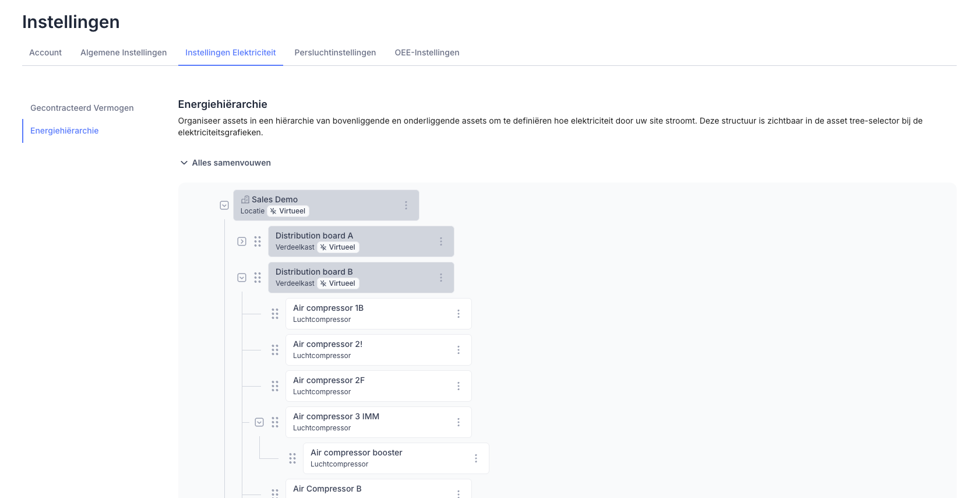The width and height of the screenshot is (980, 498).
Task: Collapse the Distribution board B node
Action: coord(242,278)
